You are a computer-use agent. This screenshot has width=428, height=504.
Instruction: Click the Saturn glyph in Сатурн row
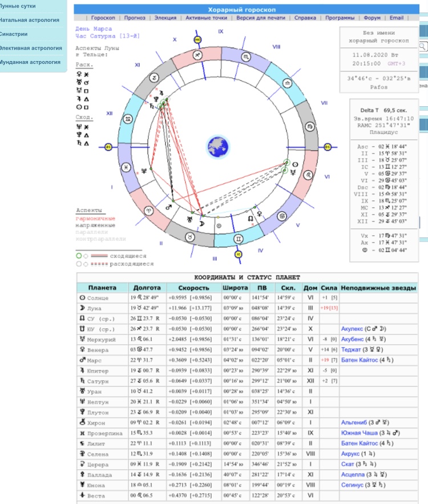tap(82, 381)
